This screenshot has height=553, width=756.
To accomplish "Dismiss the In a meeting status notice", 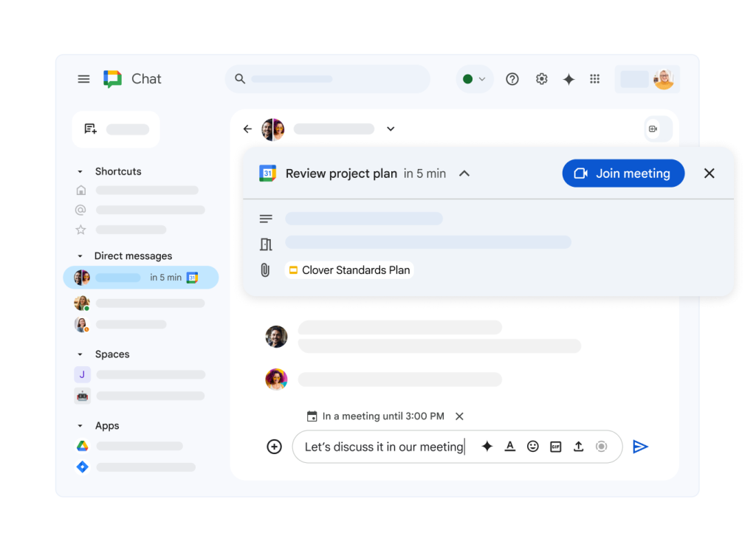I will click(x=459, y=416).
